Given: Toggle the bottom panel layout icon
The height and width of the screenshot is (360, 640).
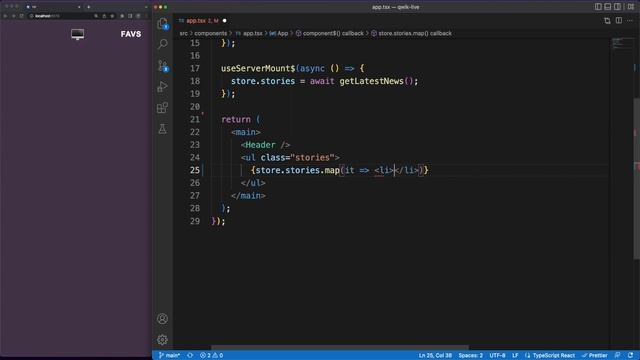Looking at the screenshot, I should coord(608,7).
